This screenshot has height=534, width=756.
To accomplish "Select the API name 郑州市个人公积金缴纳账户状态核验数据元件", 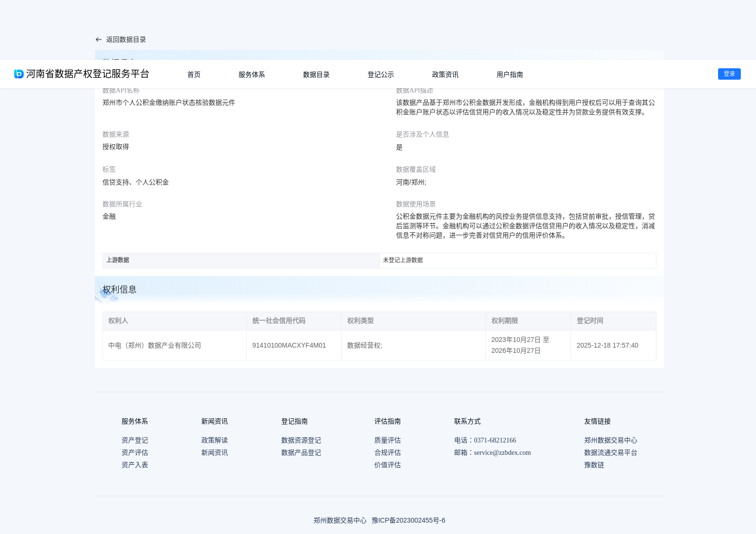I will 169,103.
